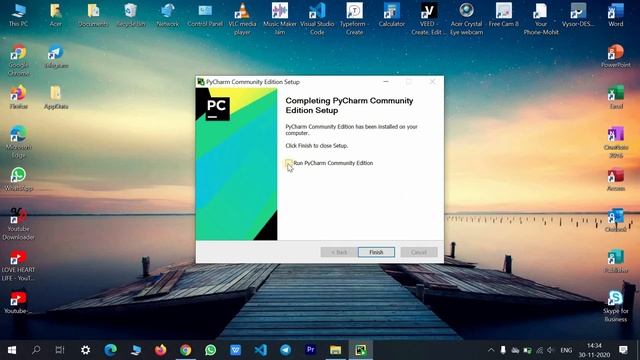The width and height of the screenshot is (640, 360).
Task: Open Microsoft Edge from the taskbar
Action: point(110,350)
